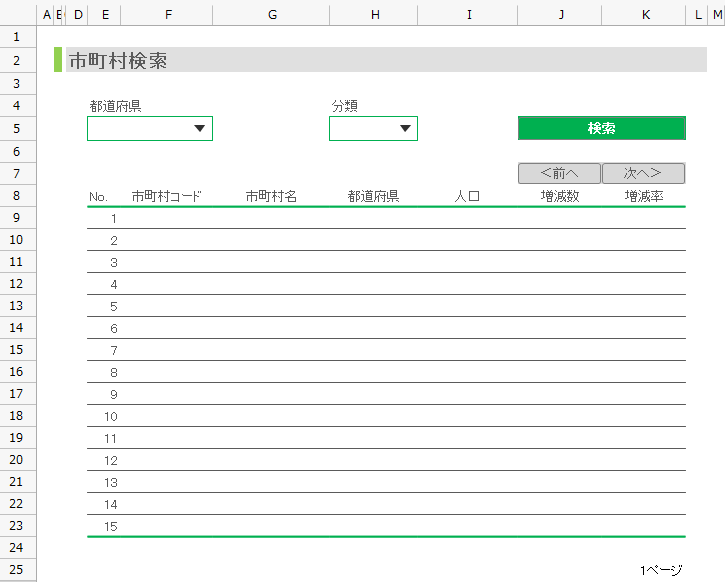725x582 pixels.
Task: Click the 1ページ page indicator cell
Action: click(661, 570)
